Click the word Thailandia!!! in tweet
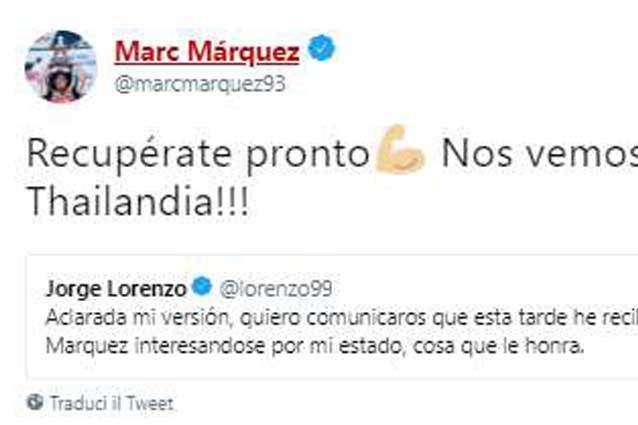 (138, 201)
